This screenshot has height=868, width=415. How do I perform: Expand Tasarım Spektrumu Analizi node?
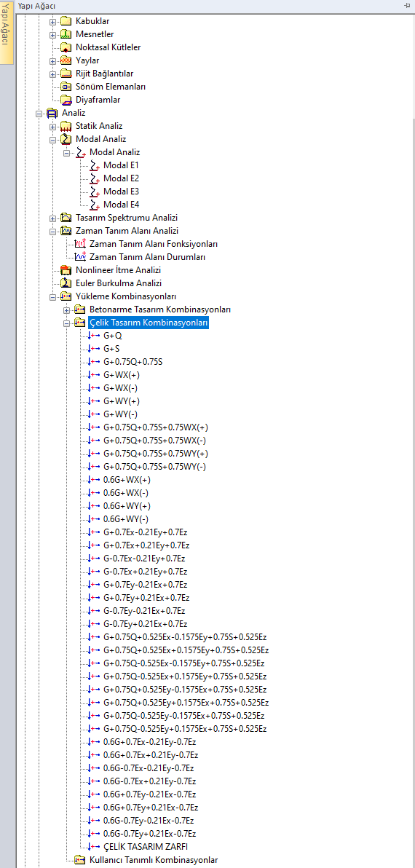(x=53, y=218)
